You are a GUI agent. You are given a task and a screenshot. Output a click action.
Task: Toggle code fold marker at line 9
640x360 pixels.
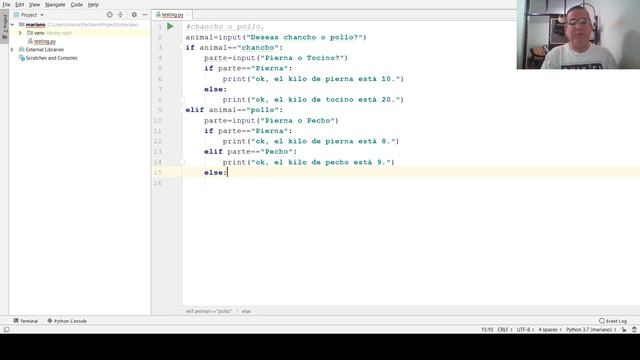tap(182, 110)
